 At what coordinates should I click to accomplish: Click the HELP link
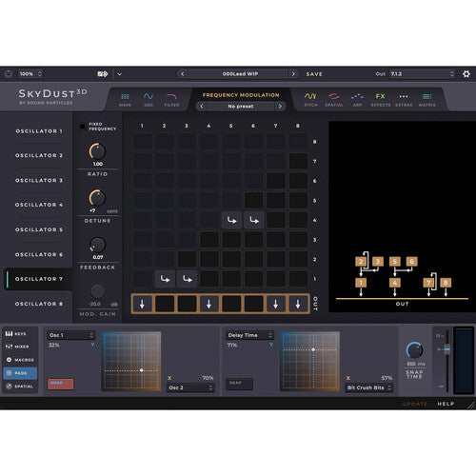(446, 404)
